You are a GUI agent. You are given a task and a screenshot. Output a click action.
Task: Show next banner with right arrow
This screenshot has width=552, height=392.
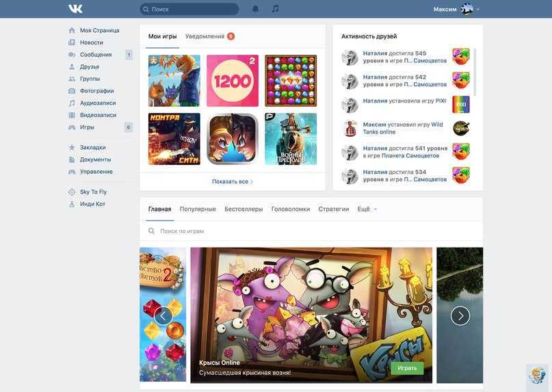[x=460, y=315]
